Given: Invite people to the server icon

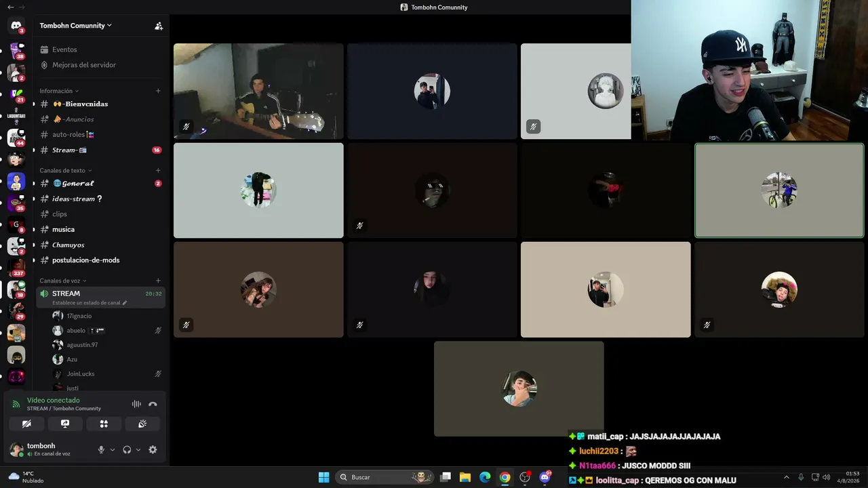Looking at the screenshot, I should (159, 26).
